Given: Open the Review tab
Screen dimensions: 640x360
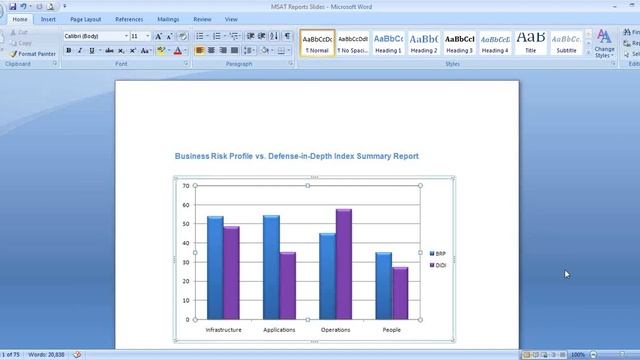Looking at the screenshot, I should 202,19.
